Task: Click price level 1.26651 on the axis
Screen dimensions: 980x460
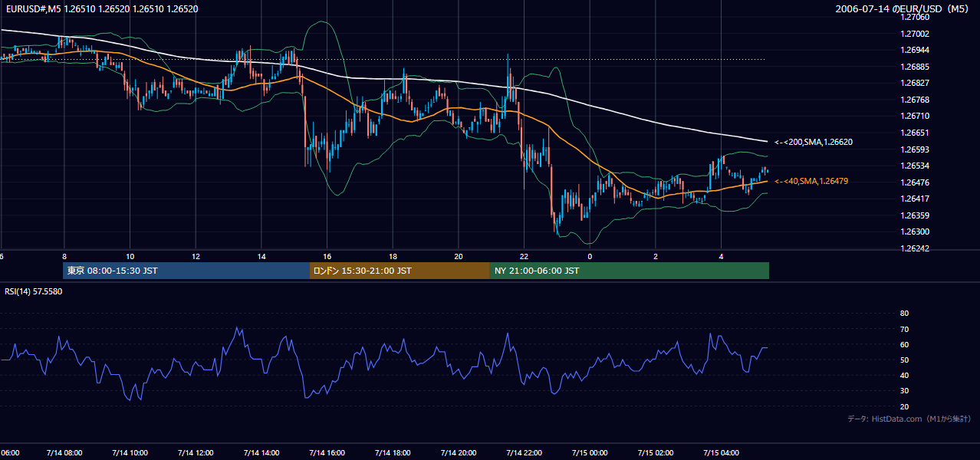Action: (915, 133)
